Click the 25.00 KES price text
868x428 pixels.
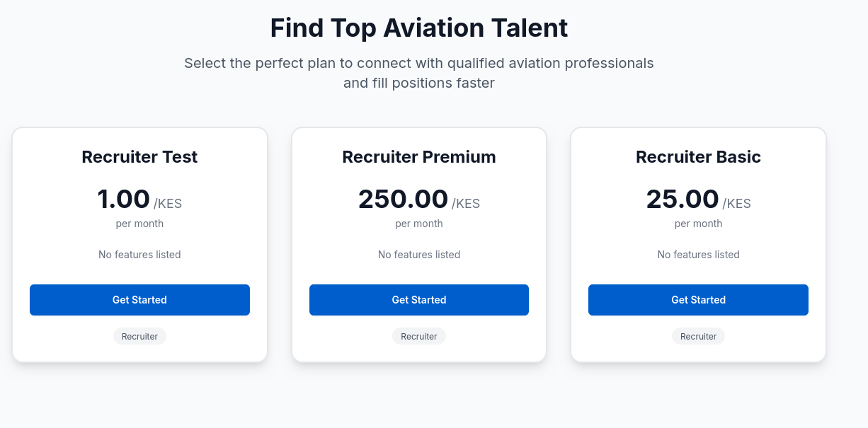[698, 199]
